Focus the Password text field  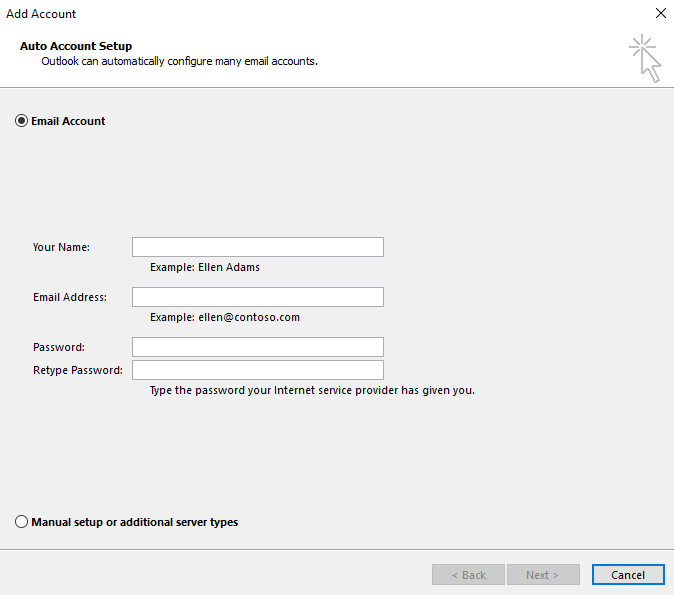tap(258, 347)
